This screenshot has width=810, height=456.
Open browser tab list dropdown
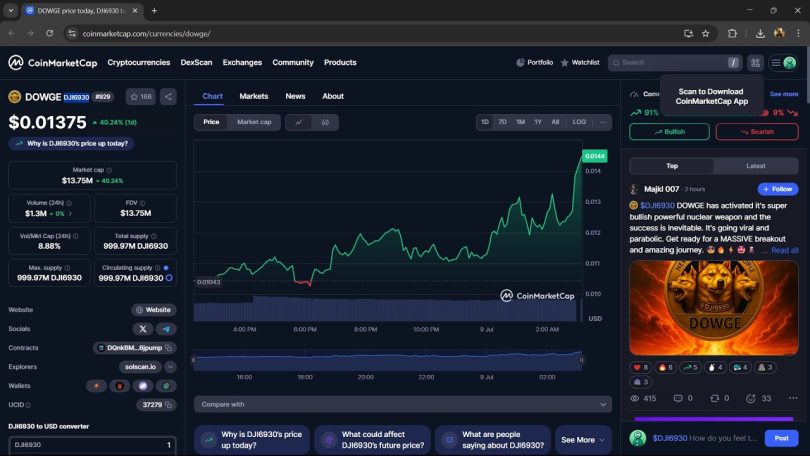click(10, 10)
